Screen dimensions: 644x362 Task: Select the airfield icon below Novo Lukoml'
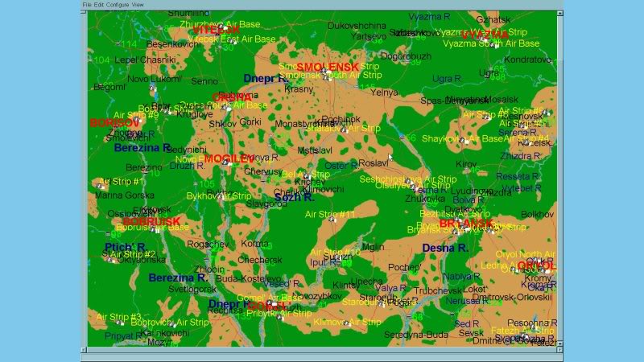[152, 88]
